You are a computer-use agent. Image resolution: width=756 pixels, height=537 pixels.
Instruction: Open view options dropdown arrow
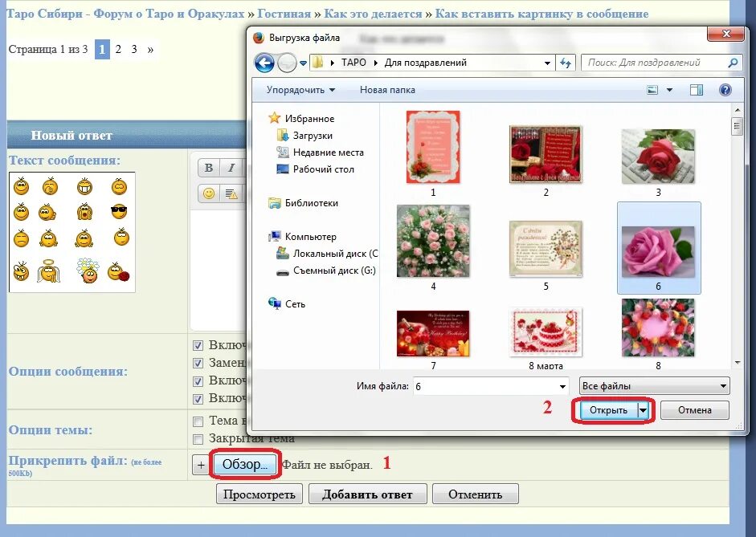point(669,90)
